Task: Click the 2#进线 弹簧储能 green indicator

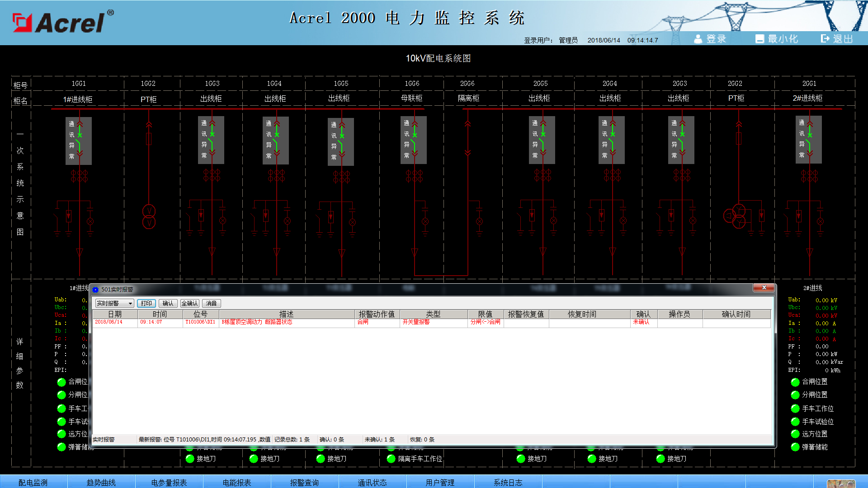Action: click(795, 447)
